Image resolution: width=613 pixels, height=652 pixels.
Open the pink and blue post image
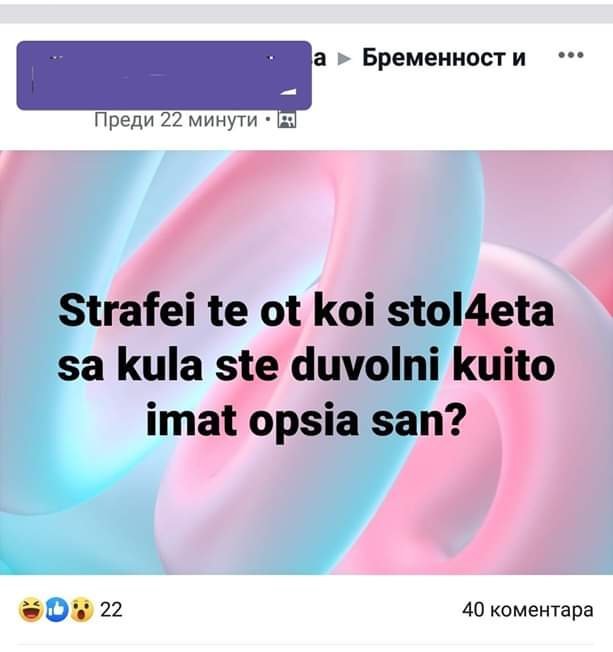pyautogui.click(x=306, y=362)
